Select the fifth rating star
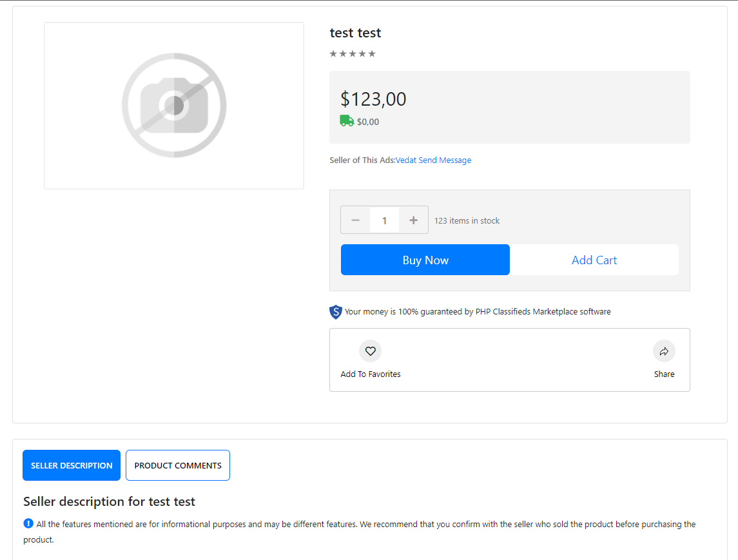Image resolution: width=738 pixels, height=560 pixels. coord(372,53)
